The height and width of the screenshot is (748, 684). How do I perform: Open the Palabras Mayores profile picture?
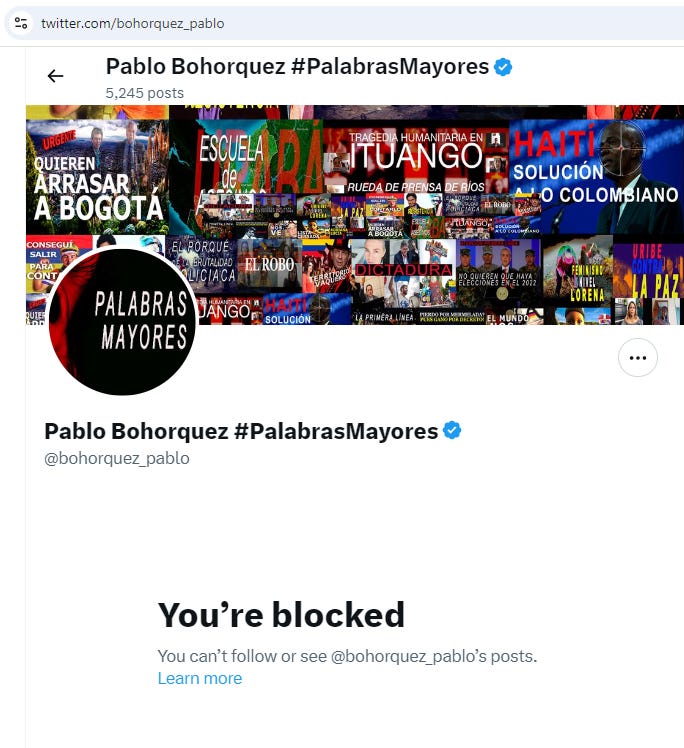point(123,321)
